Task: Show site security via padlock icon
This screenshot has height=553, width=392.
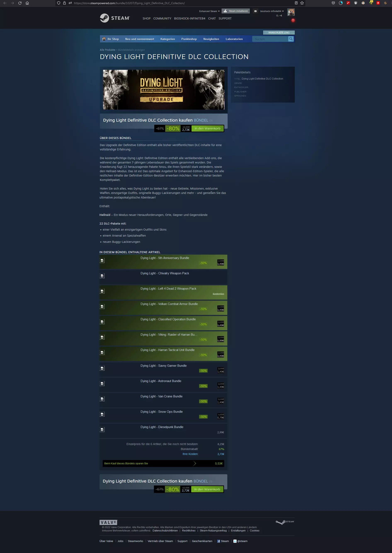Action: coord(64,3)
